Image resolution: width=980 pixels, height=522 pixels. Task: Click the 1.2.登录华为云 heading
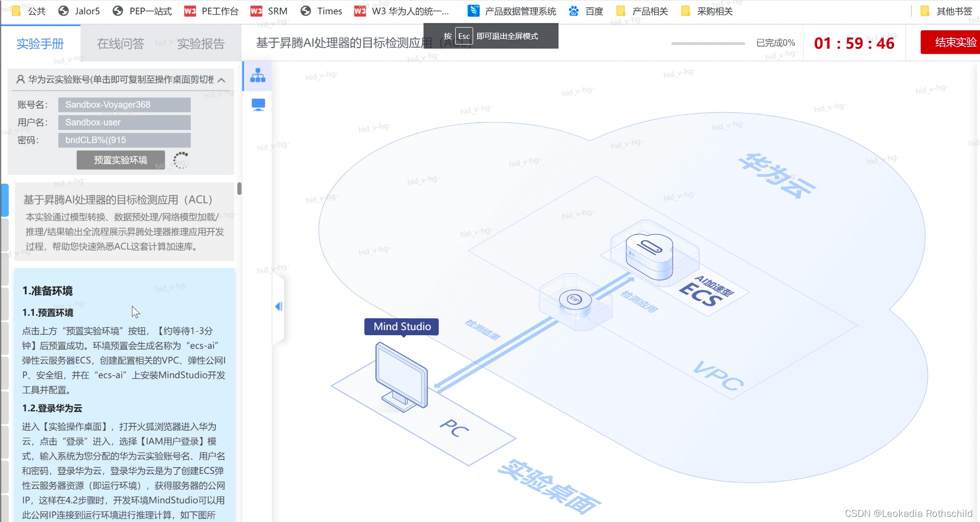(52, 408)
